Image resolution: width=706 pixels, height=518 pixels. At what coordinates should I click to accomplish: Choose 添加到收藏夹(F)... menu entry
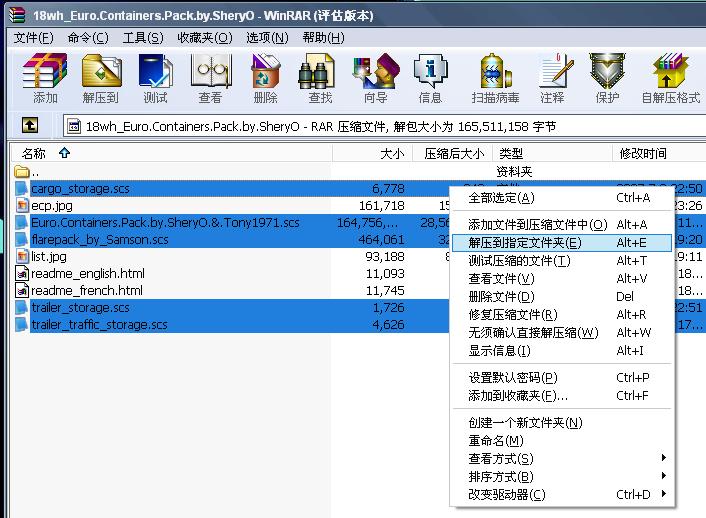pyautogui.click(x=562, y=395)
